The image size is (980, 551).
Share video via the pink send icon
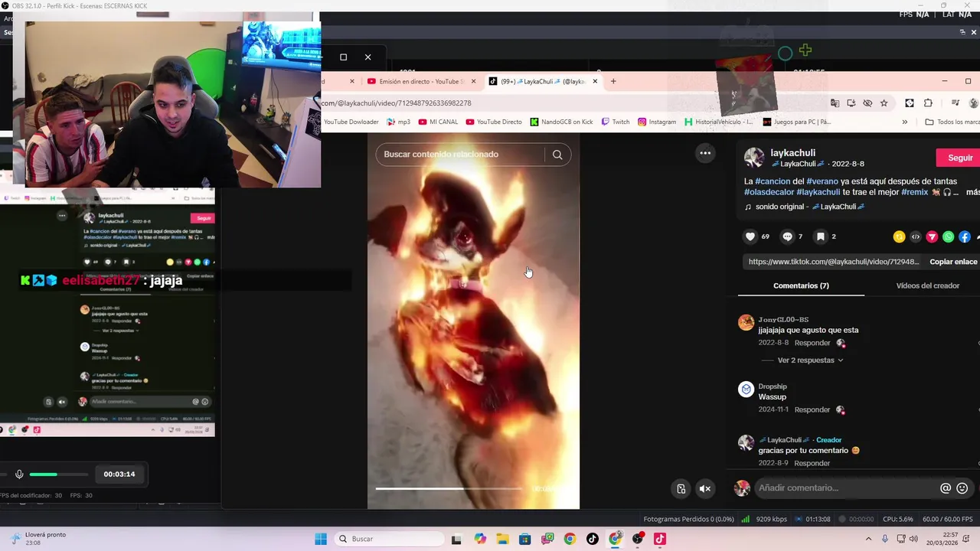click(932, 236)
